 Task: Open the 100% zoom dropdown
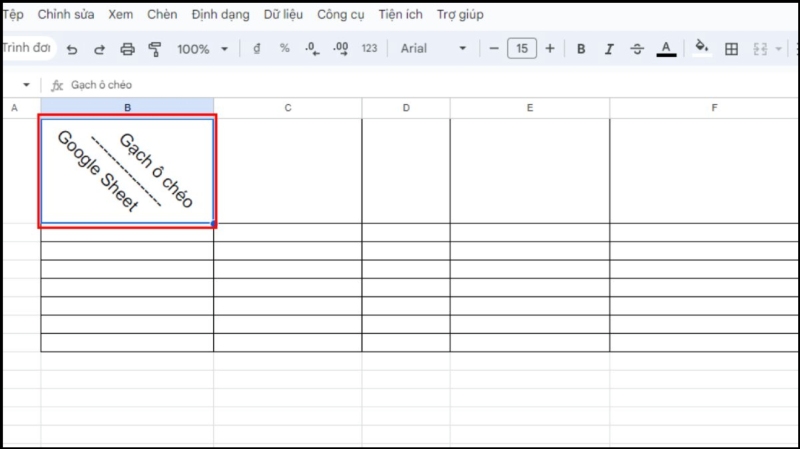tap(202, 49)
